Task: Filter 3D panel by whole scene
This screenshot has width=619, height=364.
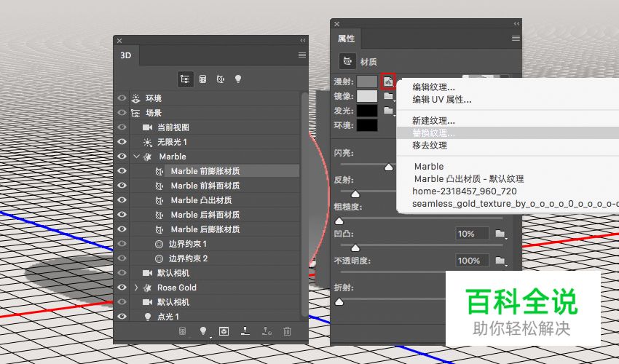Action: tap(185, 79)
